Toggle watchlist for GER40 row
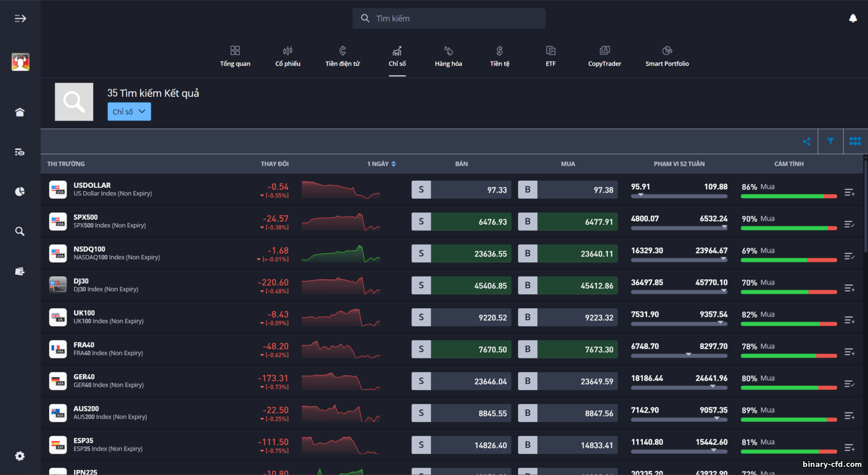Screen dimensions: 868x475 849,383
